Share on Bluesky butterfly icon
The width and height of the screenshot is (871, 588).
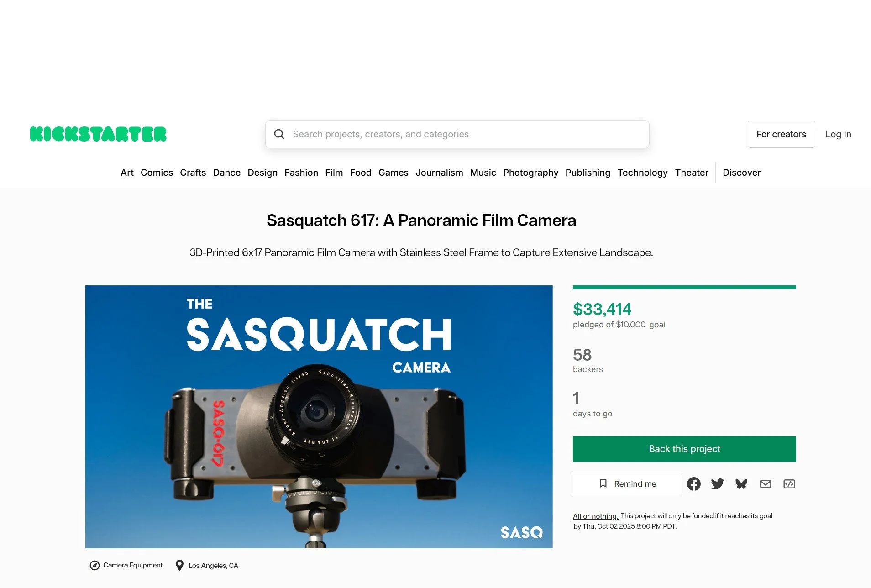pos(741,484)
